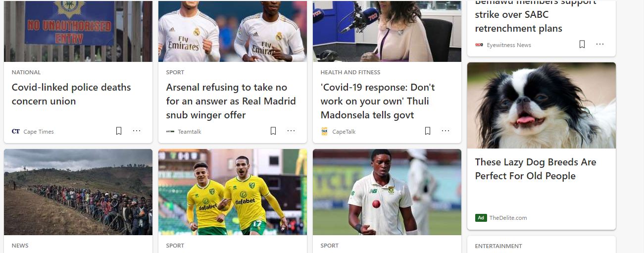
Task: Click the Eyewitness News source logo
Action: pos(479,45)
